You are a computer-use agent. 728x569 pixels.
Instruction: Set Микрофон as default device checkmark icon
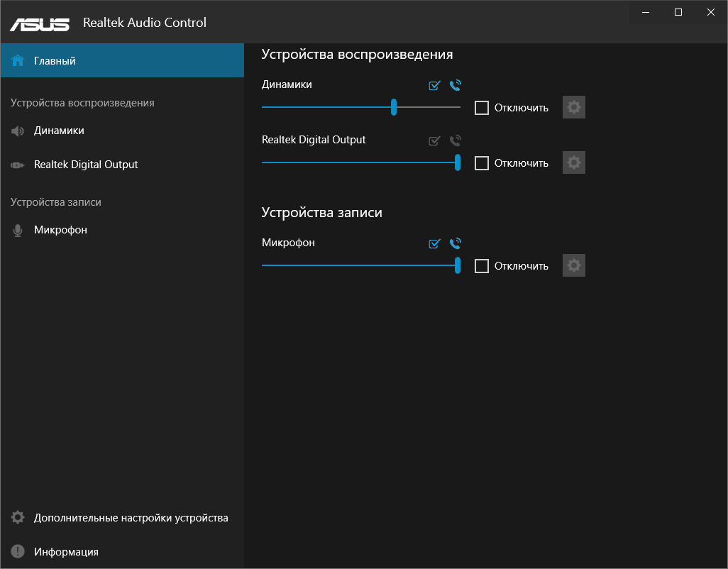(435, 244)
